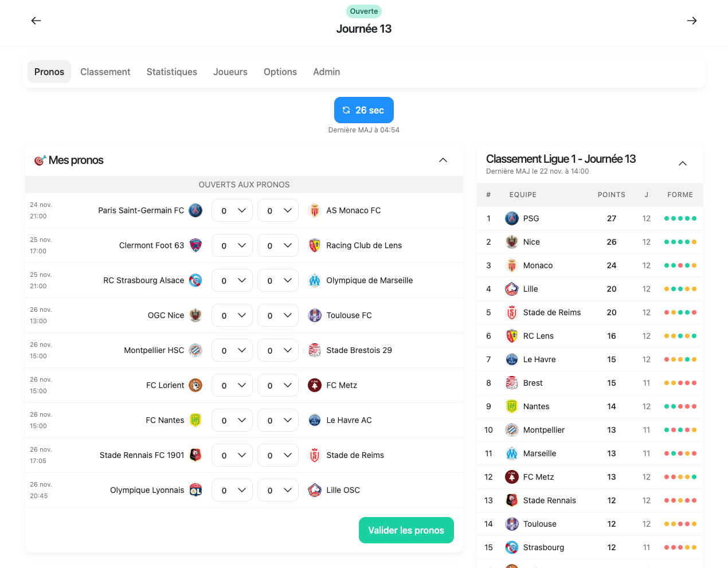Open the Statistiques tab
This screenshot has width=728, height=568.
coord(172,72)
